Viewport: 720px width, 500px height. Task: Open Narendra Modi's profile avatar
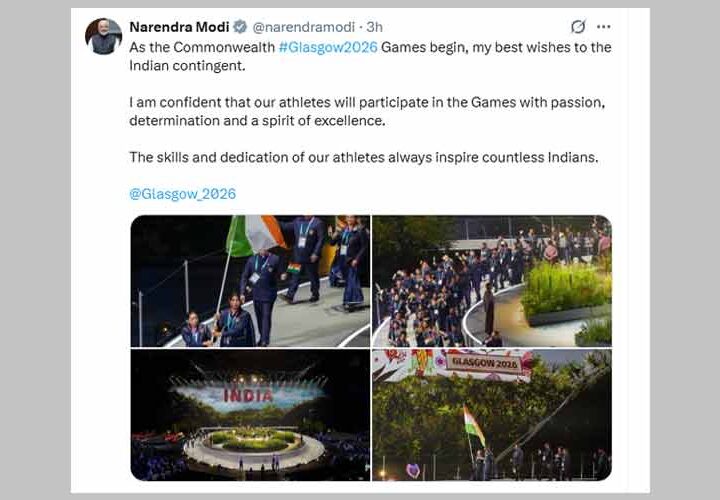(103, 36)
